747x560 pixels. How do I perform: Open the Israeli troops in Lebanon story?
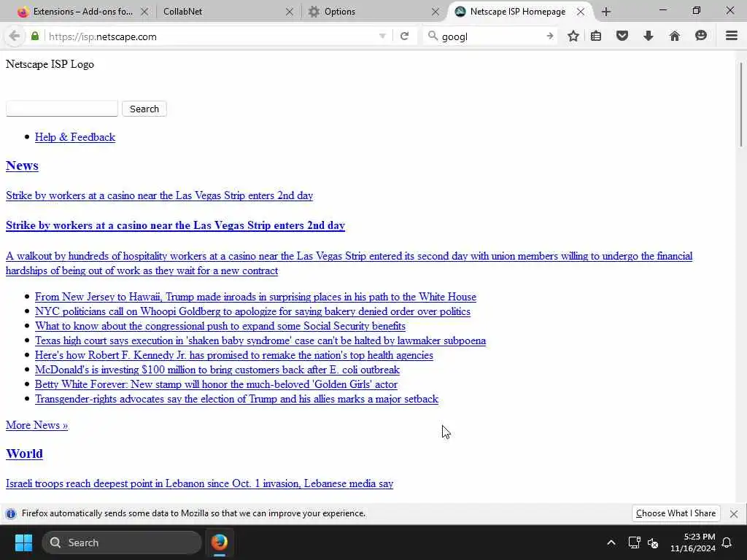click(x=200, y=484)
